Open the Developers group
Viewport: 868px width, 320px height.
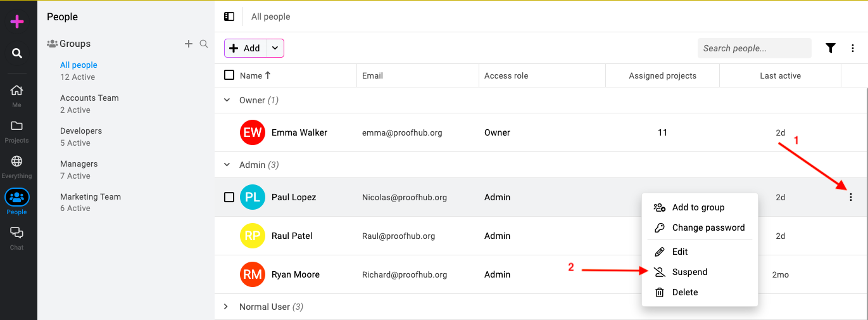tap(81, 136)
